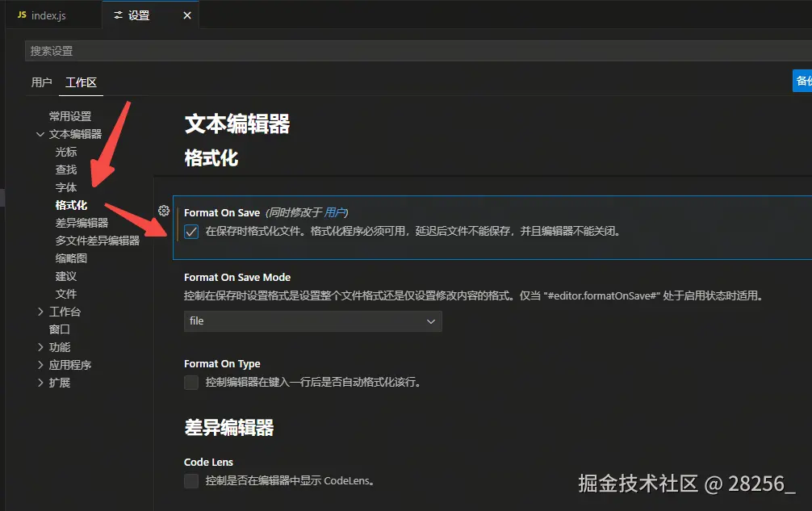Image resolution: width=812 pixels, height=511 pixels.
Task: Uncheck the Format On Save checkbox
Action: click(191, 232)
